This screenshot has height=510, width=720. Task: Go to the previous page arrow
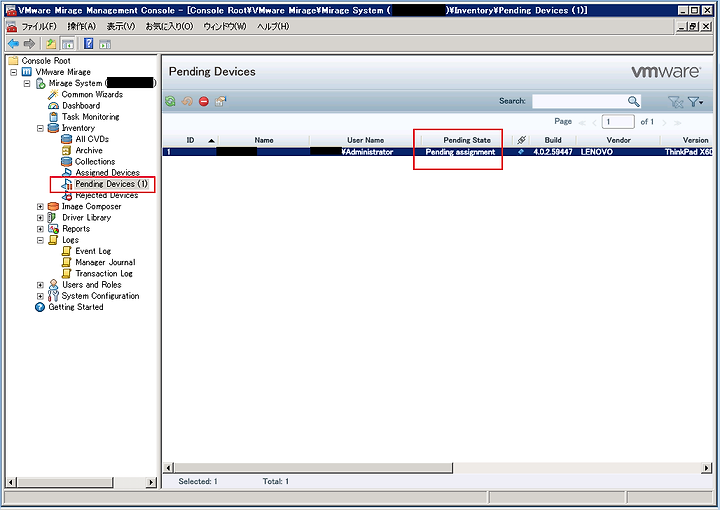click(x=594, y=123)
